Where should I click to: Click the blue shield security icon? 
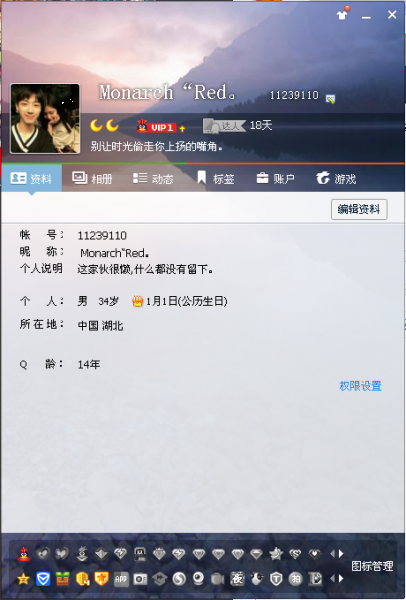click(x=43, y=579)
